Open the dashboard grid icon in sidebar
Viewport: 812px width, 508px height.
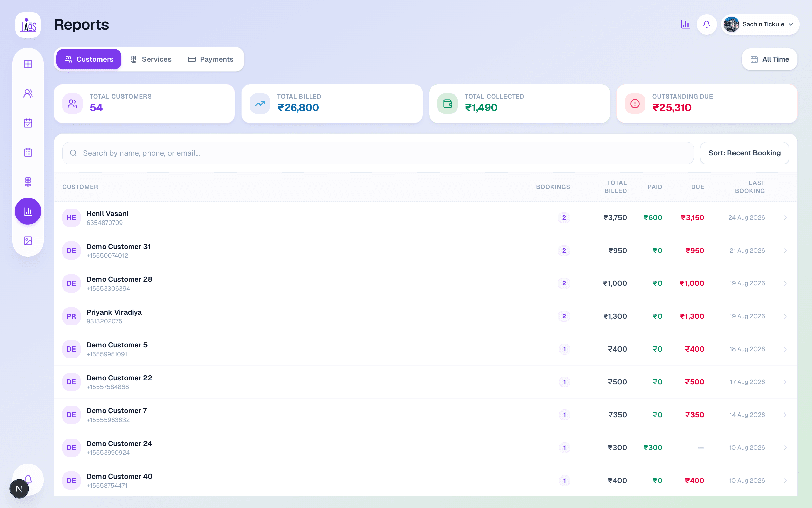pyautogui.click(x=28, y=64)
